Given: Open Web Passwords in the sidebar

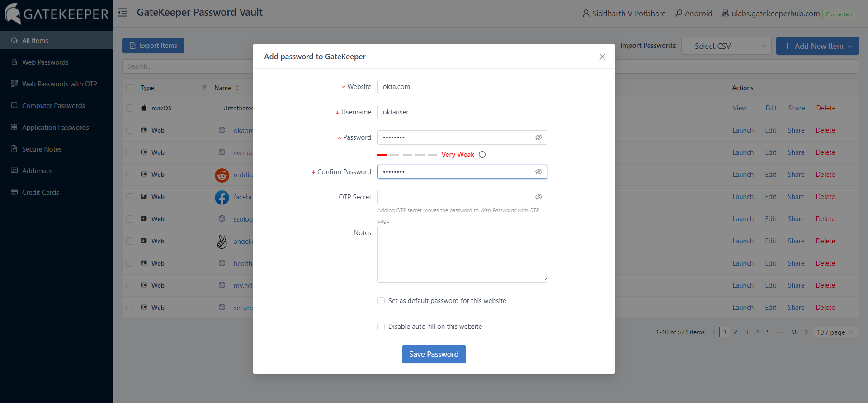Looking at the screenshot, I should tap(45, 62).
